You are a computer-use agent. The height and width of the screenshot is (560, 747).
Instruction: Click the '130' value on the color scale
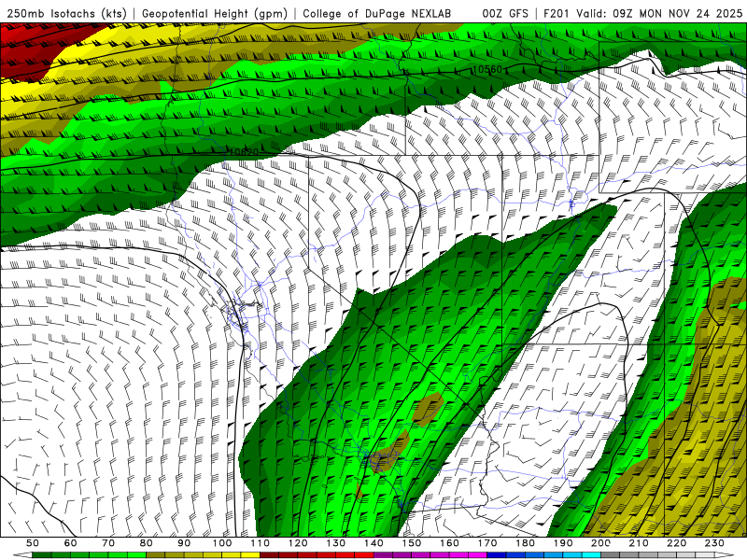336,543
